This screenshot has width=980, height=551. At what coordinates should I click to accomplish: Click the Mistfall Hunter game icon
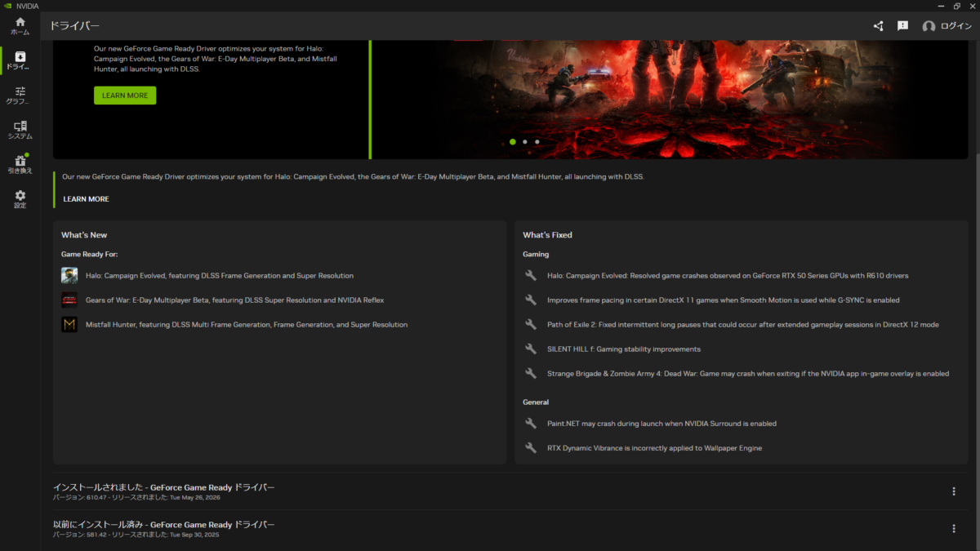tap(69, 325)
